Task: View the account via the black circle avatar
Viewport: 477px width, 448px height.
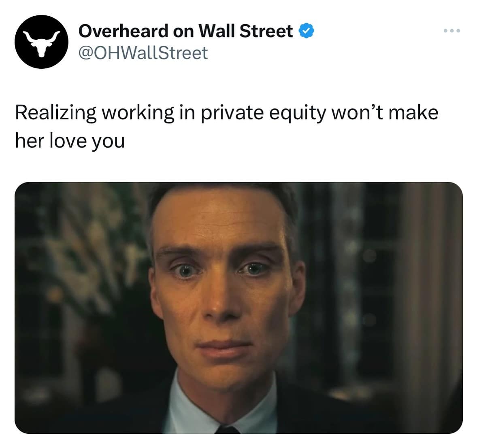Action: coord(41,42)
